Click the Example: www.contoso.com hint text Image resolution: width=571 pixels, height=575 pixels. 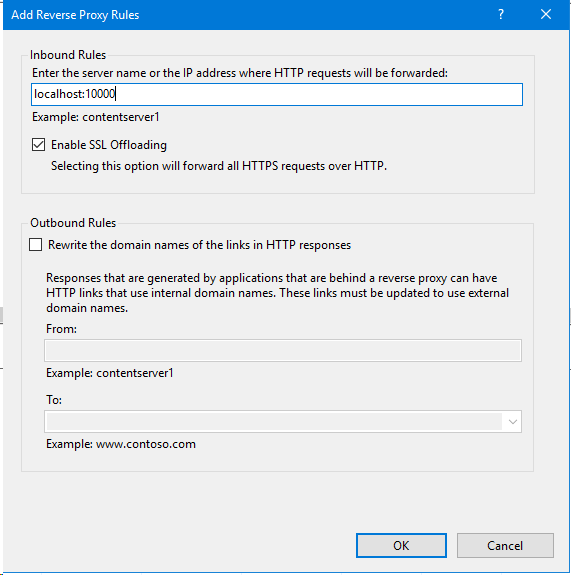pos(121,444)
